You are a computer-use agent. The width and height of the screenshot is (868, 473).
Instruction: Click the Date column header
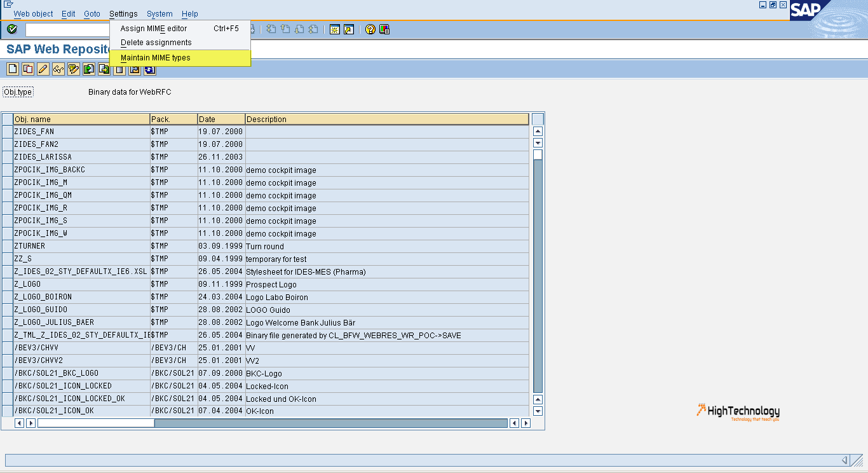point(221,119)
